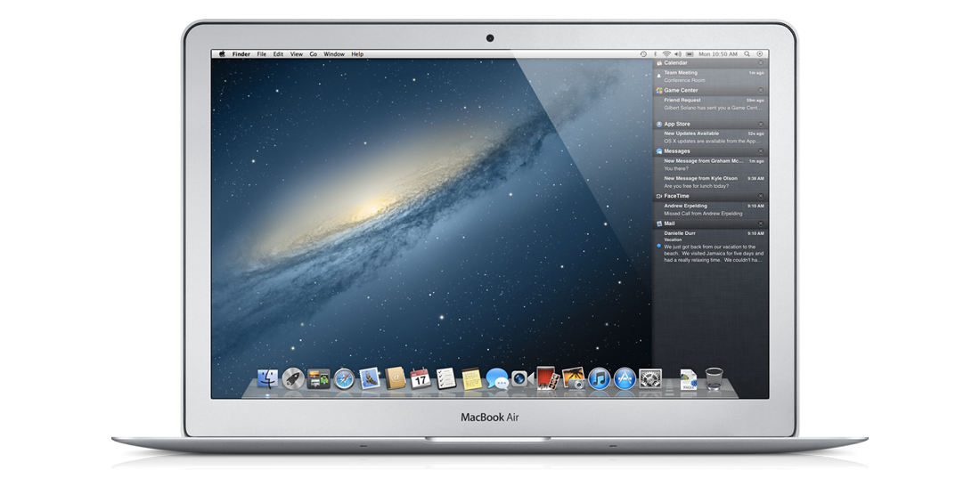Image resolution: width=980 pixels, height=503 pixels.
Task: Click the Mail section header
Action: click(711, 223)
